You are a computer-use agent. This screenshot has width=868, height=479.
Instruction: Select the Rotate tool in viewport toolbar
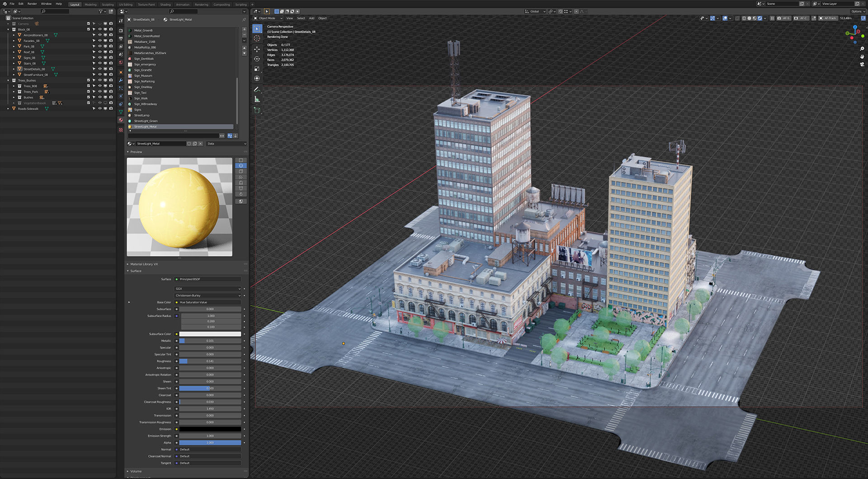point(257,59)
